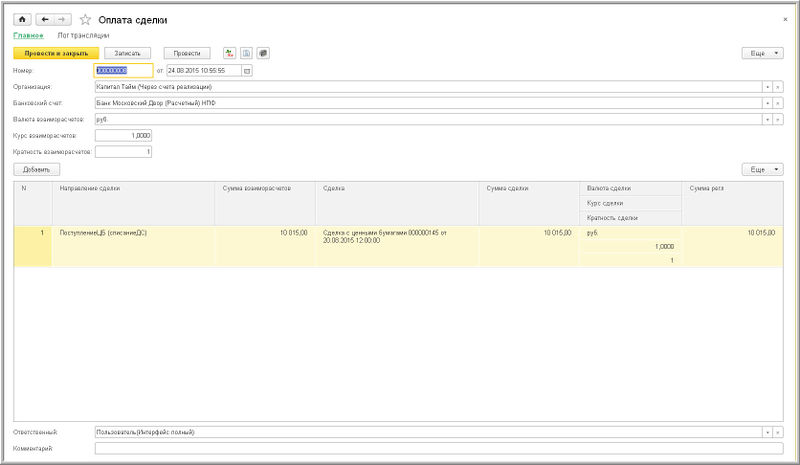Select the Главное tab
Screen dimensions: 800x465
(x=28, y=35)
